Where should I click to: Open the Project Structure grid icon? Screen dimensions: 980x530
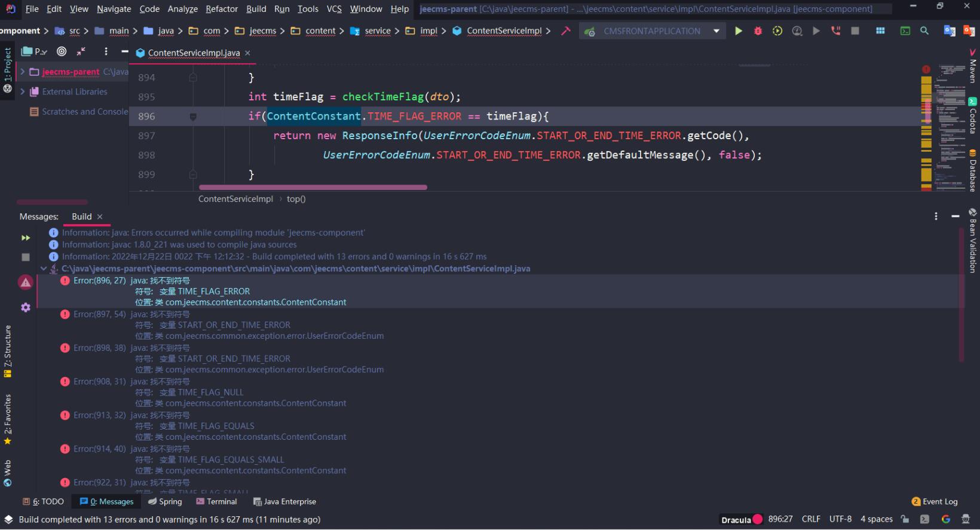(880, 31)
